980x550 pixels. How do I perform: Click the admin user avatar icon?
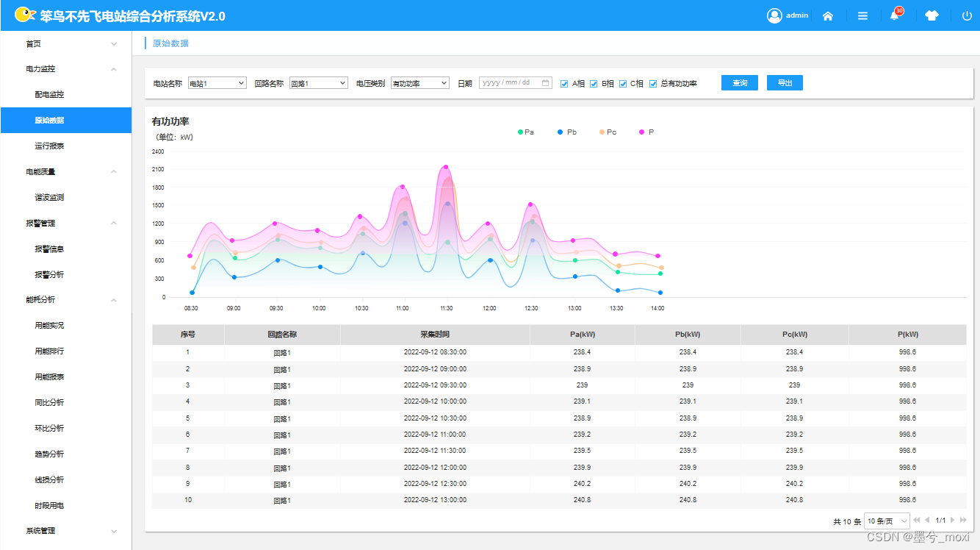(774, 15)
